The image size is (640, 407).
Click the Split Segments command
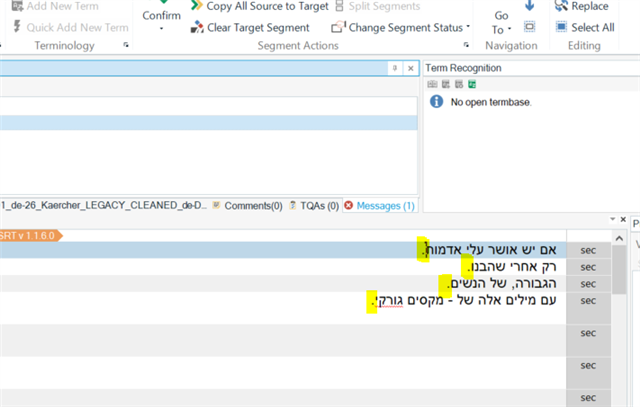[378, 6]
